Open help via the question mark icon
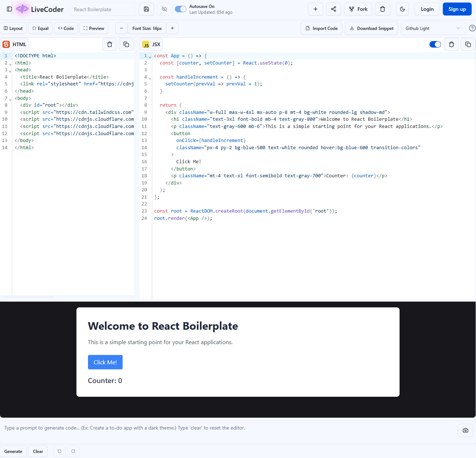476x458 pixels. (x=472, y=28)
